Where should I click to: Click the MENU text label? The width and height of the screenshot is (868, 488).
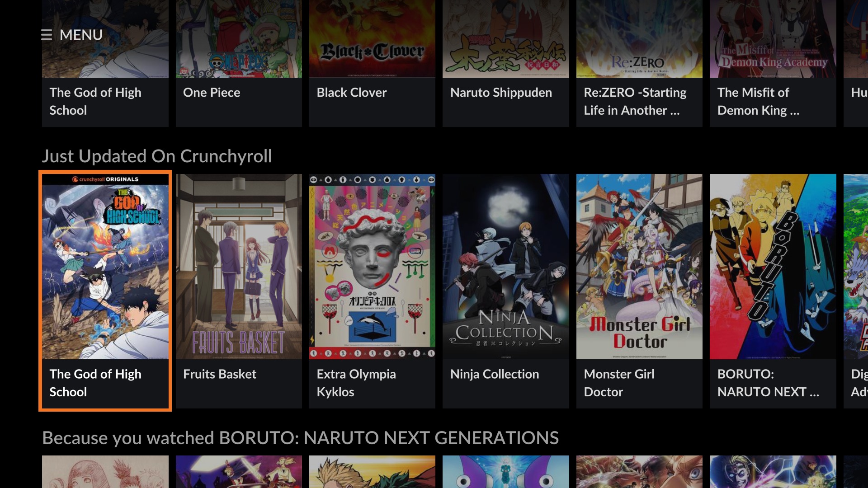pos(81,35)
